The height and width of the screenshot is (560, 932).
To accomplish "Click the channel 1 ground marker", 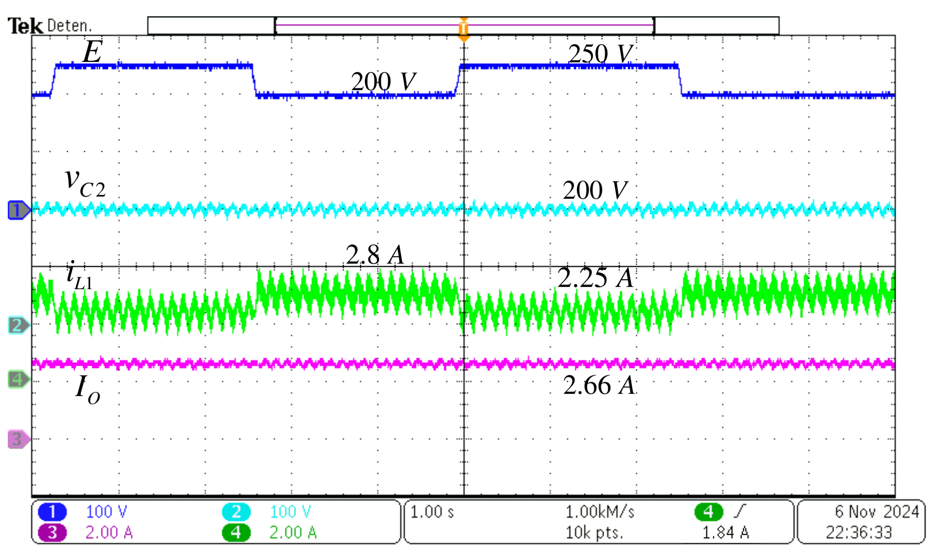I will [x=19, y=210].
